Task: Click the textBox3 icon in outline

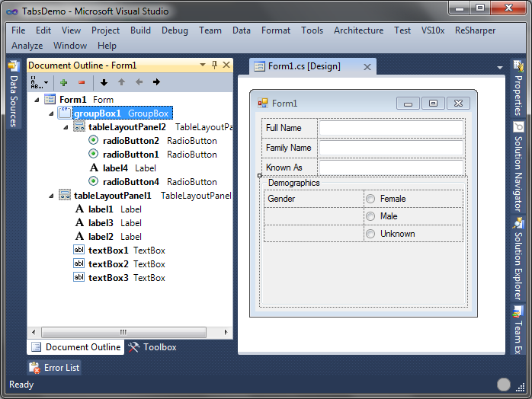Action: coord(79,277)
